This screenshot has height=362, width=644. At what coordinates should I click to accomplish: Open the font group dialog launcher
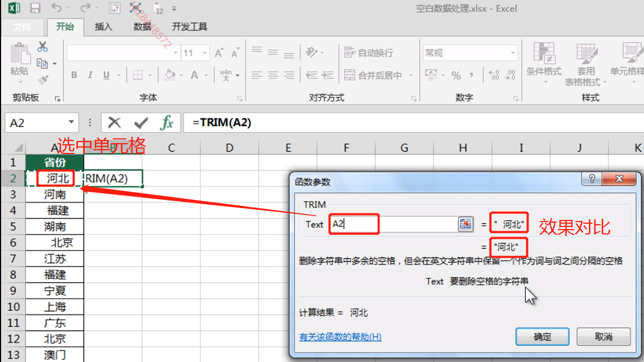pyautogui.click(x=239, y=99)
